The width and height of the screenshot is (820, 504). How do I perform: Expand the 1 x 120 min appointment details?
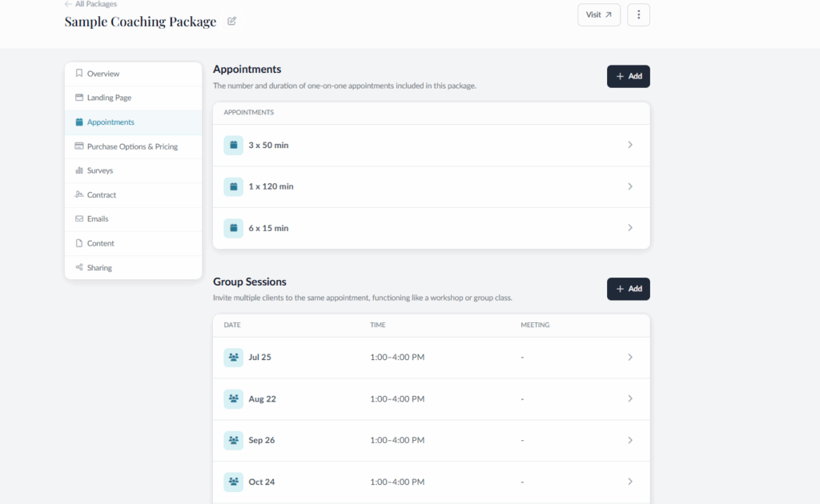[x=630, y=186]
